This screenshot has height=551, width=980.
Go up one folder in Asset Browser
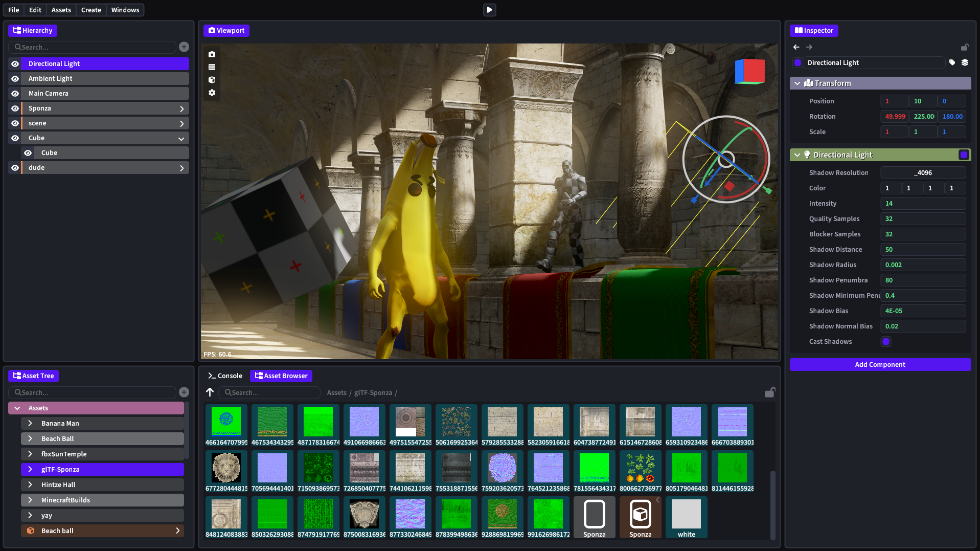(210, 392)
